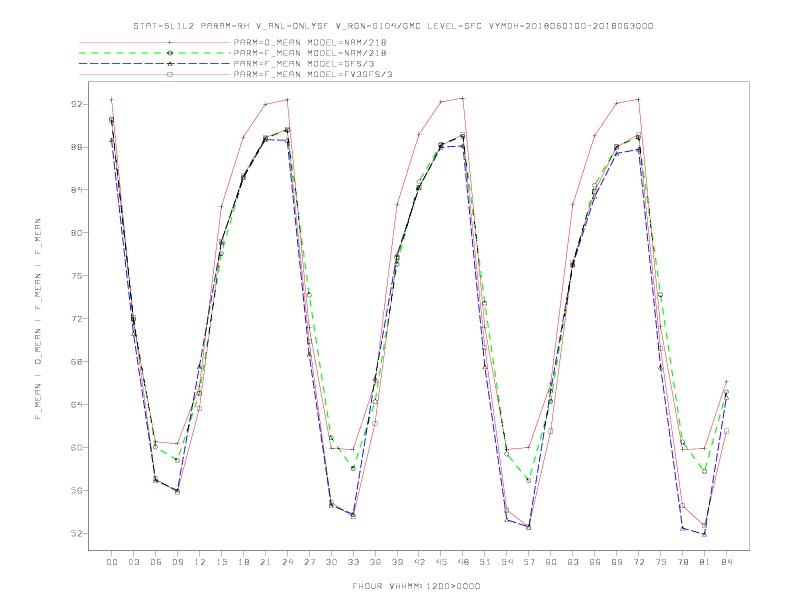Viewport: 792px width, 612px height.
Task: Click x-axis forecast hour label 57
Action: [529, 562]
